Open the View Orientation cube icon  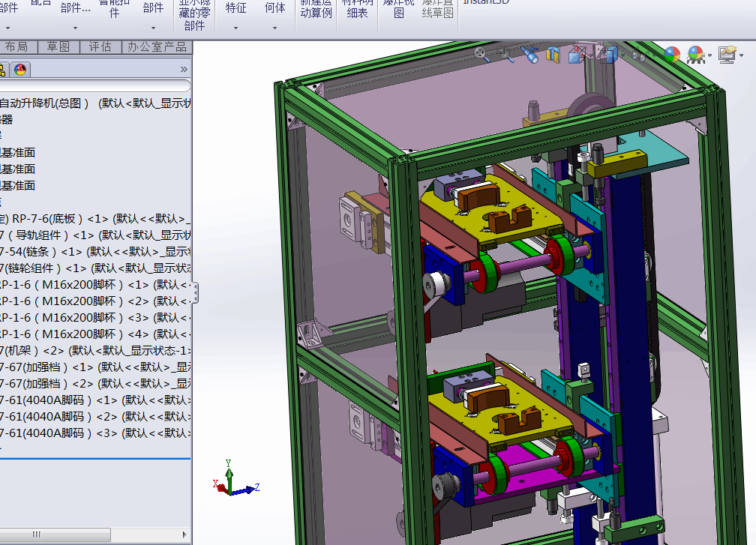click(x=577, y=55)
